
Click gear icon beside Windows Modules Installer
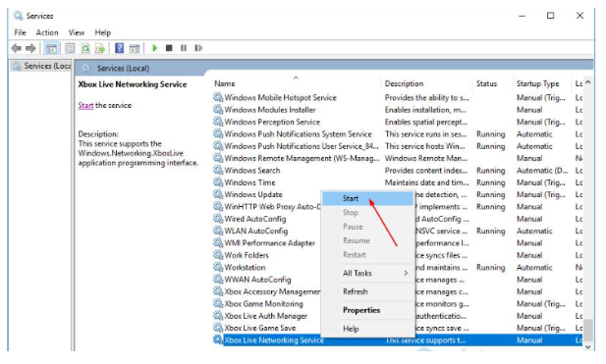[218, 110]
